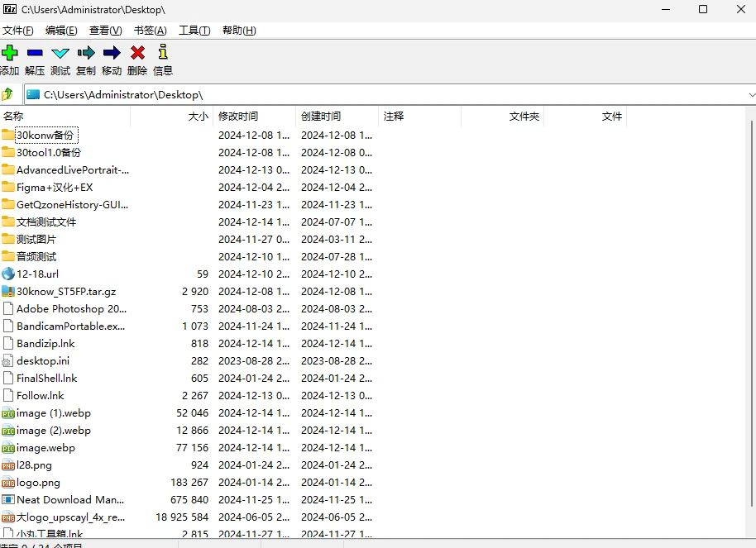Viewport: 756px width, 548px height.
Task: Click the yellow Info (信息) icon
Action: click(x=163, y=53)
